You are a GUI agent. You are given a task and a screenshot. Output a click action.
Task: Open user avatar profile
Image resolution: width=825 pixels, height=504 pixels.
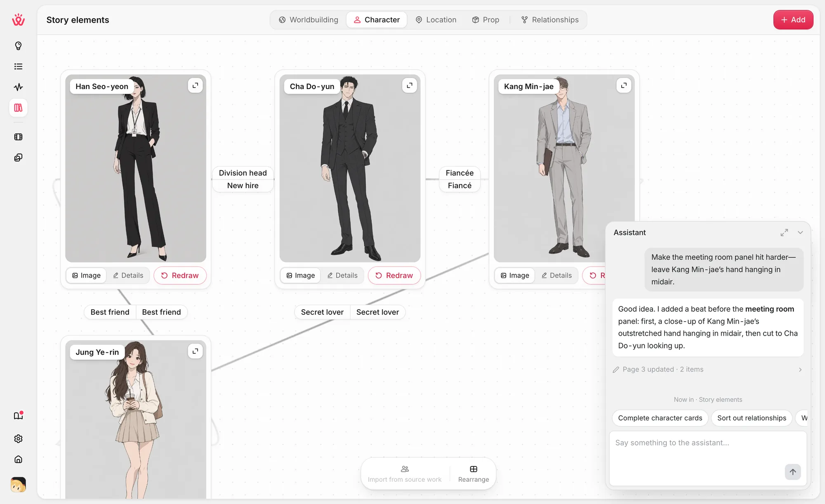point(18,485)
